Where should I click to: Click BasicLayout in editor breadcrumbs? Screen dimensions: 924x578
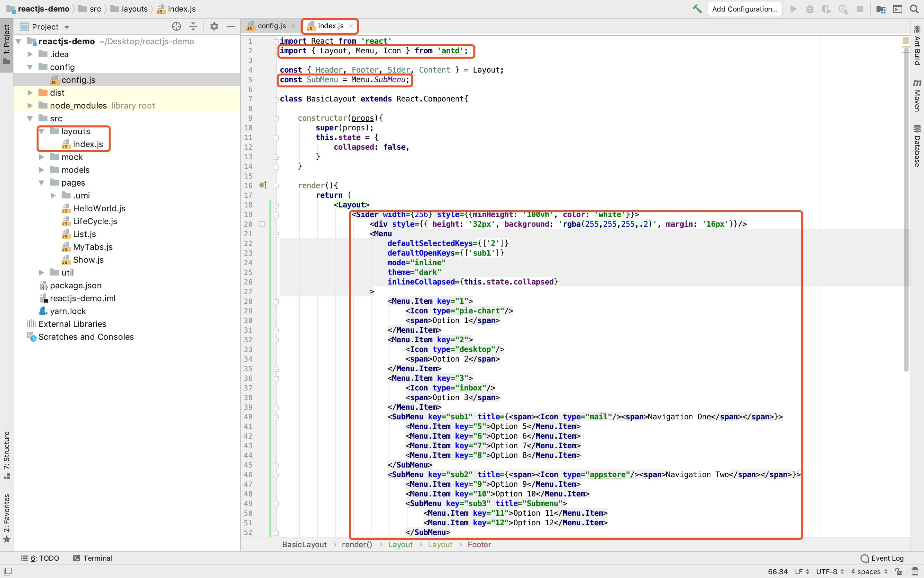click(x=304, y=544)
